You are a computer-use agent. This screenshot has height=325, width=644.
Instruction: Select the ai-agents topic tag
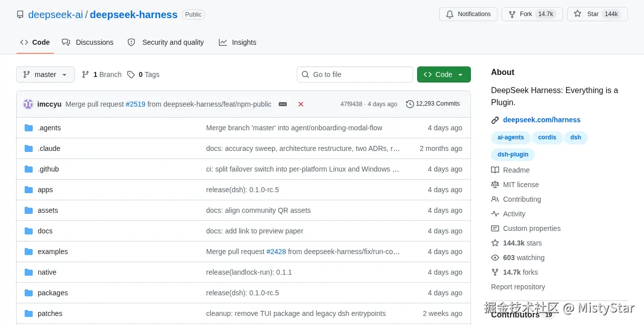point(511,137)
